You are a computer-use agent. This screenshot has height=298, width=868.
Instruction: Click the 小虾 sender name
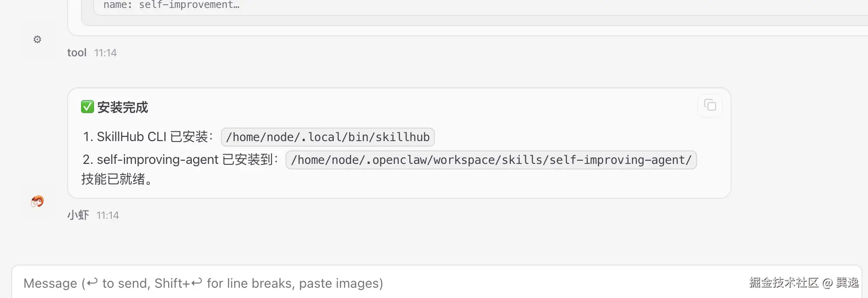(x=78, y=215)
